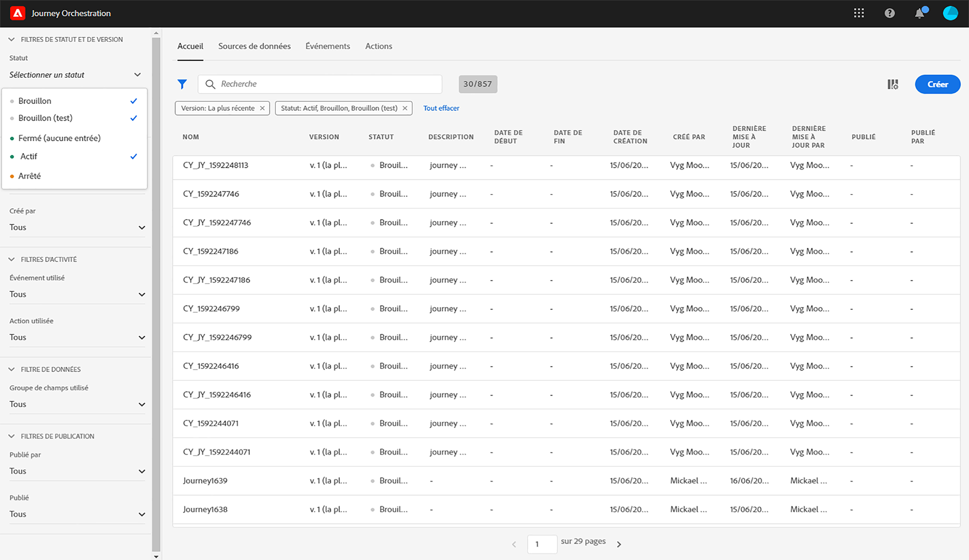Sort by the 'PUBLIÉ PAR' column header

(923, 137)
